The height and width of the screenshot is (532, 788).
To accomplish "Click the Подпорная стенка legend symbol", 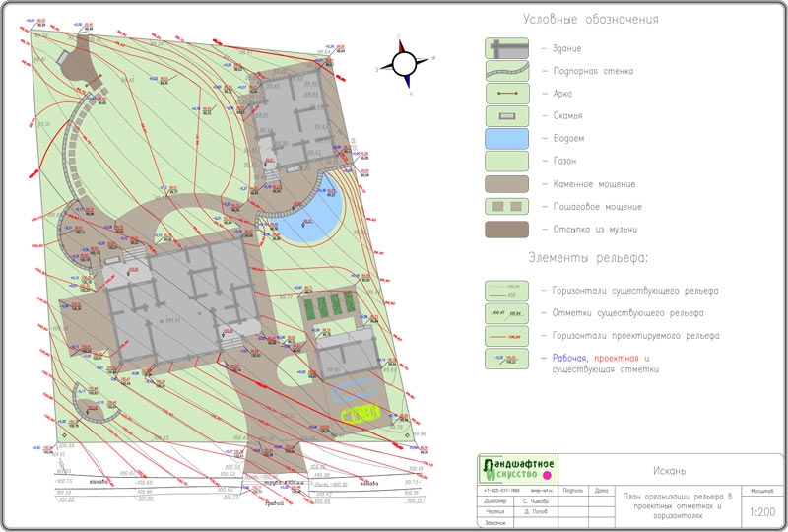I will click(506, 71).
